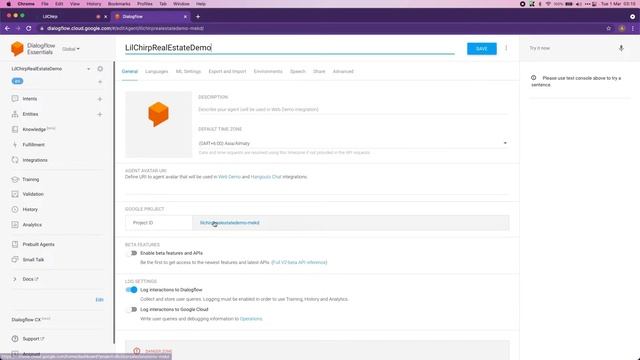The width and height of the screenshot is (640, 360).
Task: Open the File menu in macOS menu bar
Action: [45, 4]
